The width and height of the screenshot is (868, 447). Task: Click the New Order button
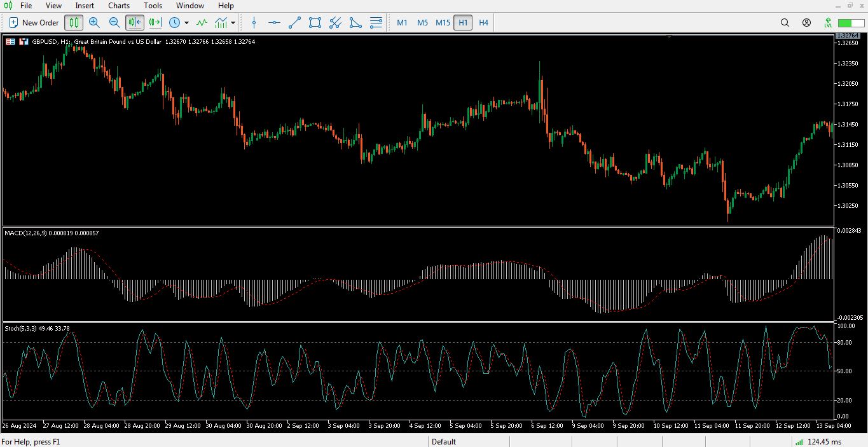(34, 22)
